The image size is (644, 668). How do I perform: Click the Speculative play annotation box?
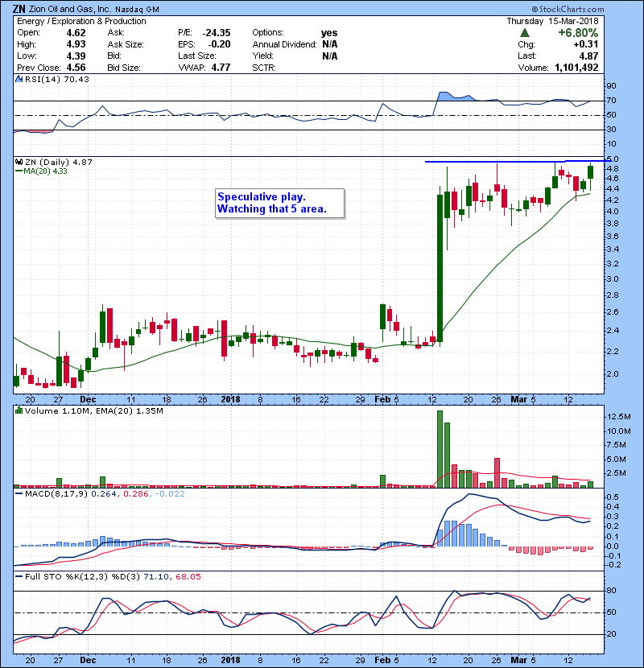click(x=279, y=203)
